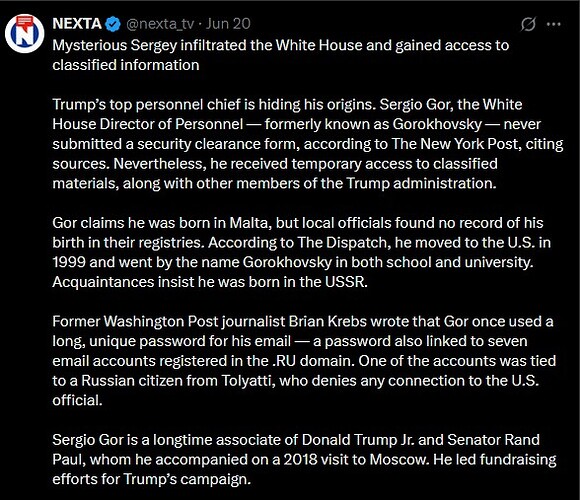Click the paragraph starting 'Former Washington Post journalist'

[304, 361]
